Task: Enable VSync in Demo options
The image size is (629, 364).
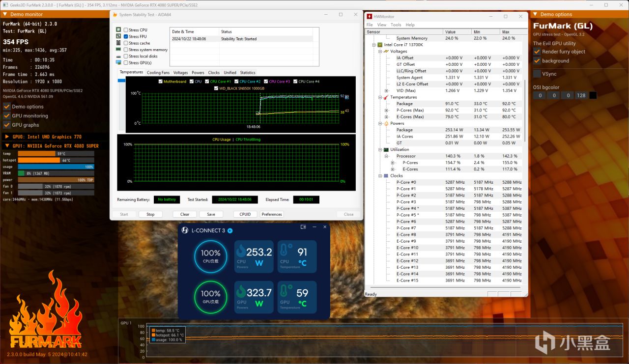Action: click(537, 74)
